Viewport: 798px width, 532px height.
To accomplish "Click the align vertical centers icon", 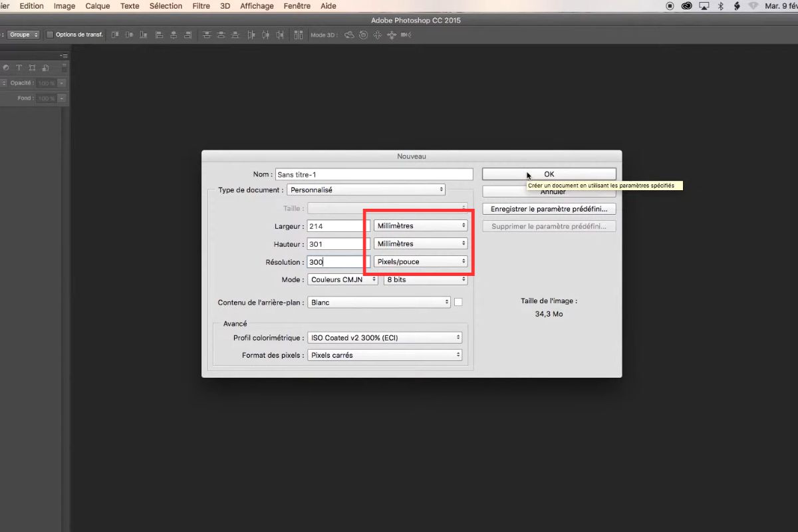I will tap(129, 35).
